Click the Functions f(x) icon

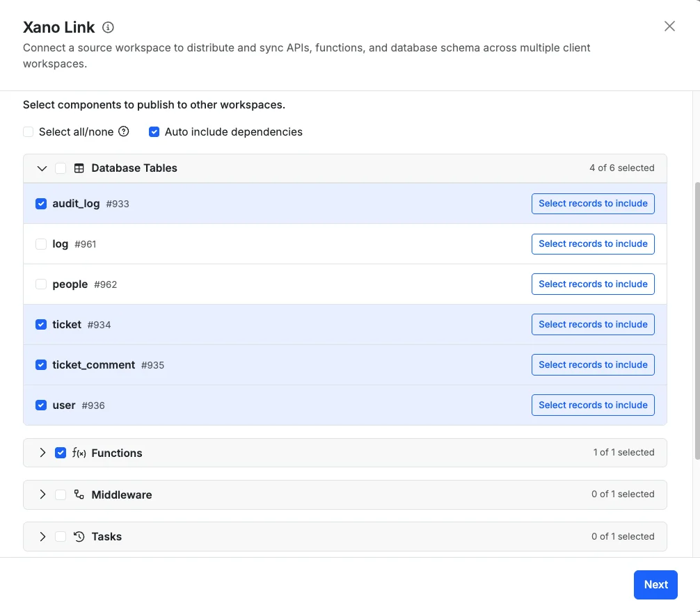click(x=79, y=453)
